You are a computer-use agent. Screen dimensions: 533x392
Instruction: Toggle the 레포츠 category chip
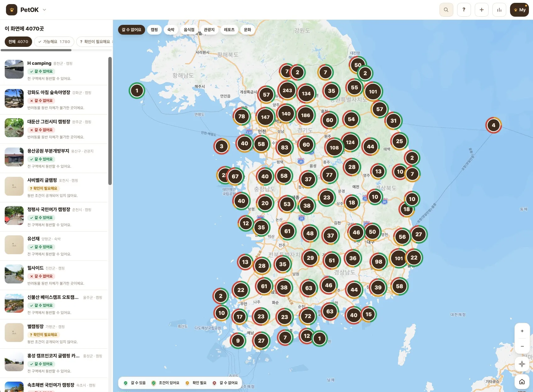coord(229,30)
